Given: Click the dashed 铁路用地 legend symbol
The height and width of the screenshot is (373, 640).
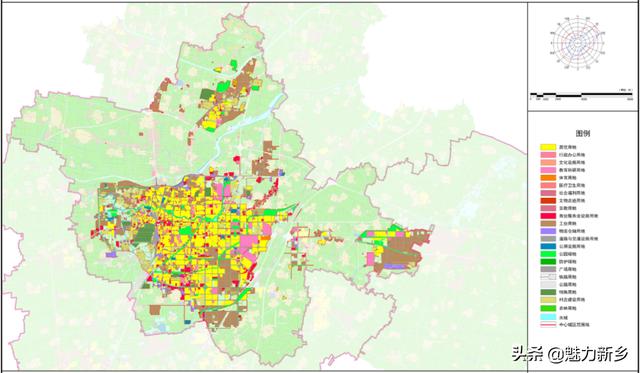Looking at the screenshot, I should pyautogui.click(x=548, y=277).
